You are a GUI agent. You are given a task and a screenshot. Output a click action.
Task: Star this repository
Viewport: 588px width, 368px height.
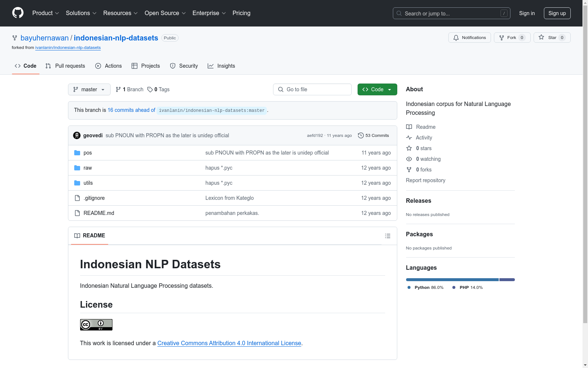[x=552, y=38]
